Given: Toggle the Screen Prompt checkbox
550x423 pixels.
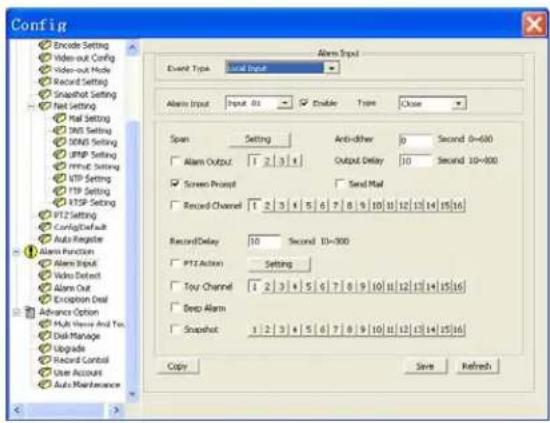Looking at the screenshot, I should [x=175, y=183].
